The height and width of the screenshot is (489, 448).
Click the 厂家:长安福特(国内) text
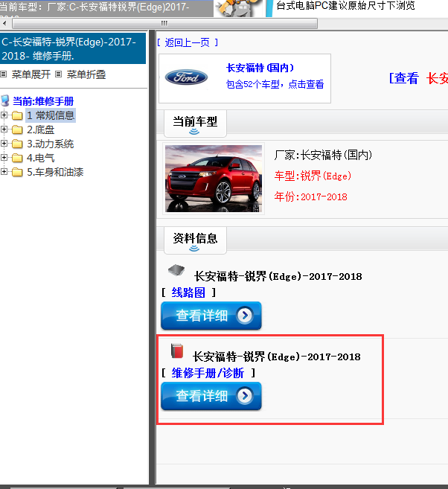(x=323, y=155)
